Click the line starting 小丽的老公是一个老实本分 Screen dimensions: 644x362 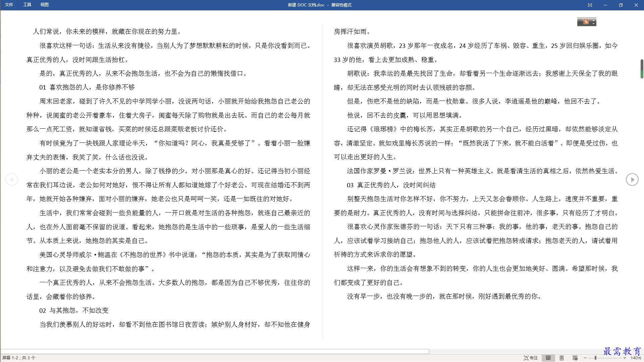click(175, 171)
